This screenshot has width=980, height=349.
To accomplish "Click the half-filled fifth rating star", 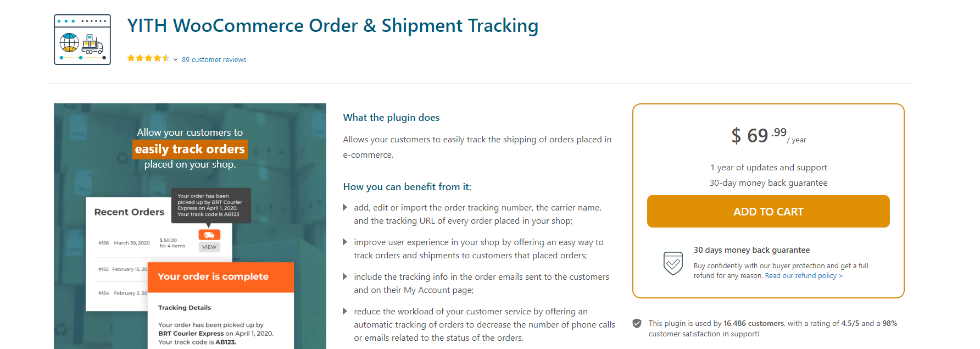I will tap(166, 58).
